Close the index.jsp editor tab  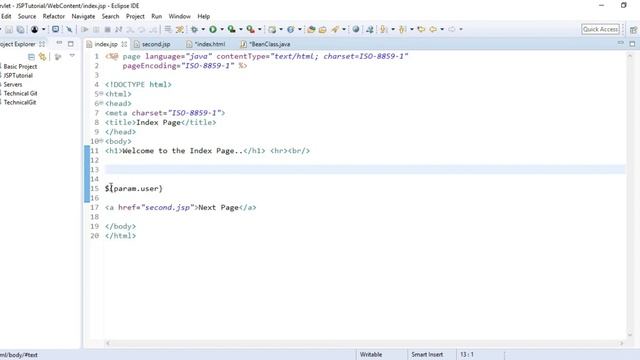(124, 44)
